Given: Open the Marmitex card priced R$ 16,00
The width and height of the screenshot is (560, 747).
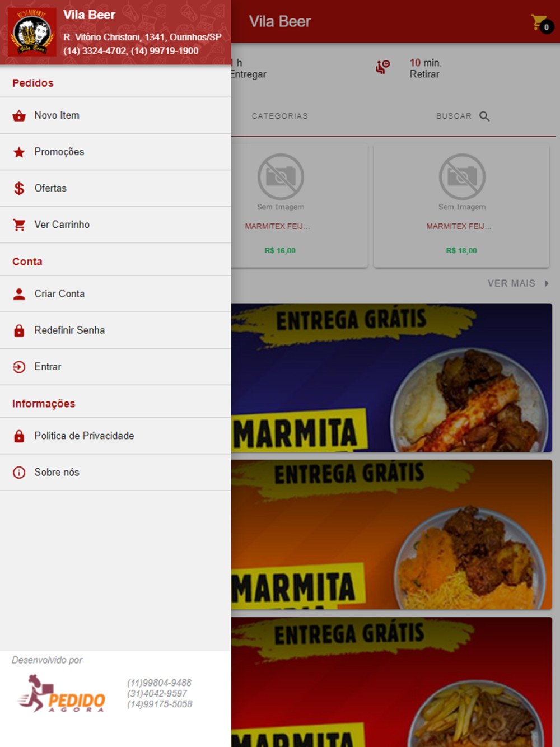Looking at the screenshot, I should tap(299, 206).
